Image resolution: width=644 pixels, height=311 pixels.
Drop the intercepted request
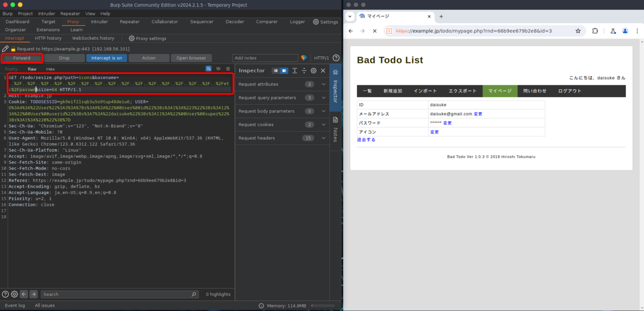click(64, 57)
